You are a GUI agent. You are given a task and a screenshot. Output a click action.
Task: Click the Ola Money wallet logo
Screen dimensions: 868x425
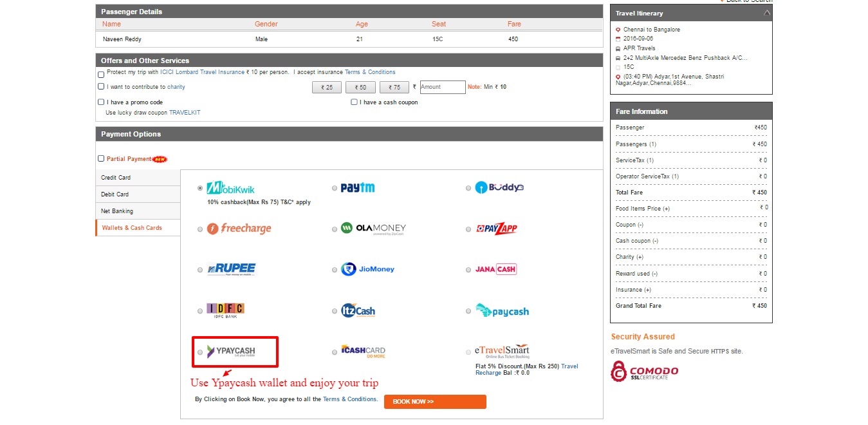(373, 229)
